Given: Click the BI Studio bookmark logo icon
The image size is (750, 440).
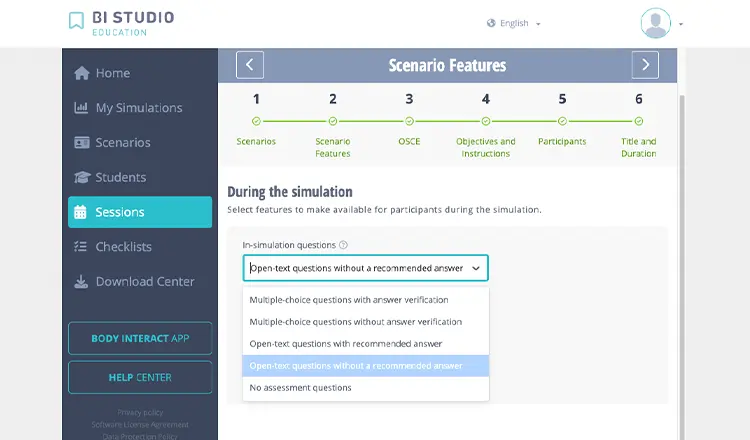Looking at the screenshot, I should click(77, 21).
